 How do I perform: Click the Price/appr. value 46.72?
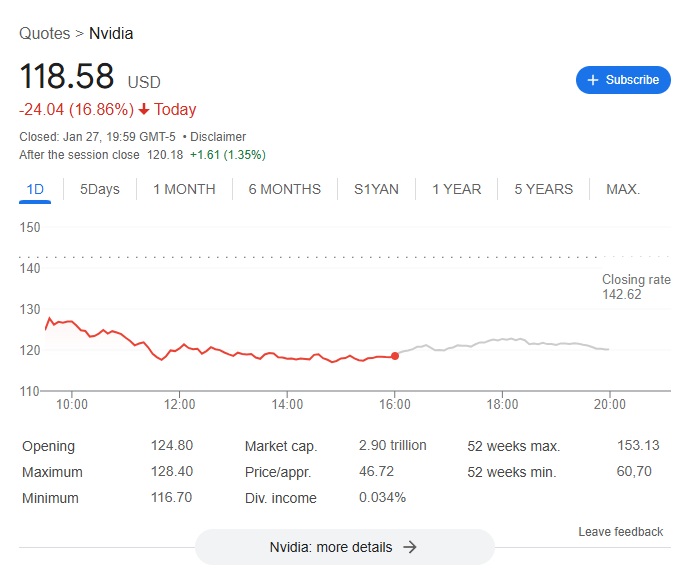pos(376,471)
